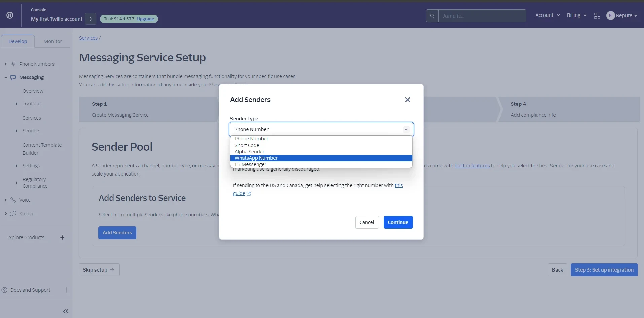Click Cancel in the Add Senders dialog
Screen dimensions: 644x318
click(x=367, y=222)
